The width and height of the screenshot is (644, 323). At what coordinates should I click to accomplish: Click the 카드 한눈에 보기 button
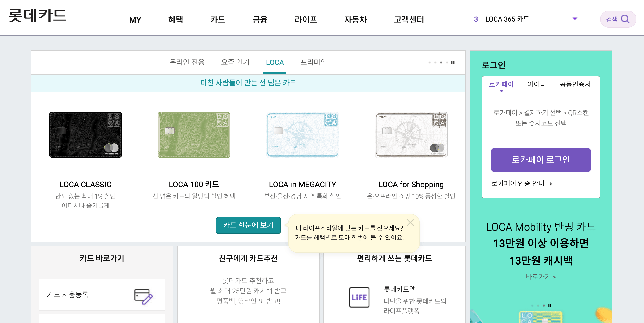coord(248,225)
